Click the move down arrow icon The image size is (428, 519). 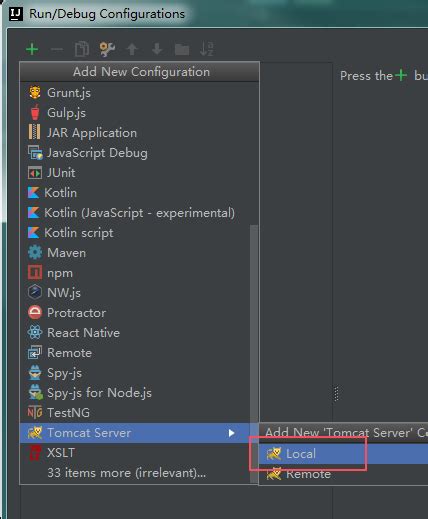157,49
